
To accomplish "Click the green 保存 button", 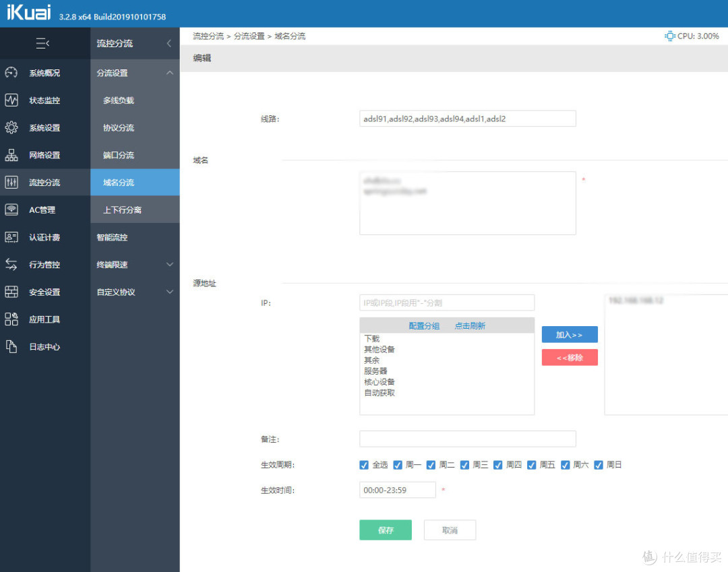I will [x=385, y=530].
